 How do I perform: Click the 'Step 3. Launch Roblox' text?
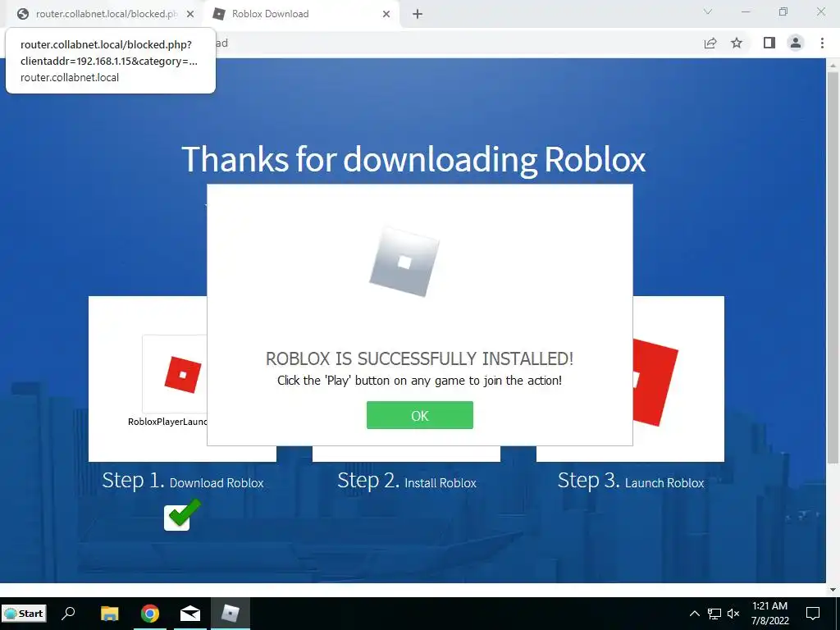click(631, 481)
